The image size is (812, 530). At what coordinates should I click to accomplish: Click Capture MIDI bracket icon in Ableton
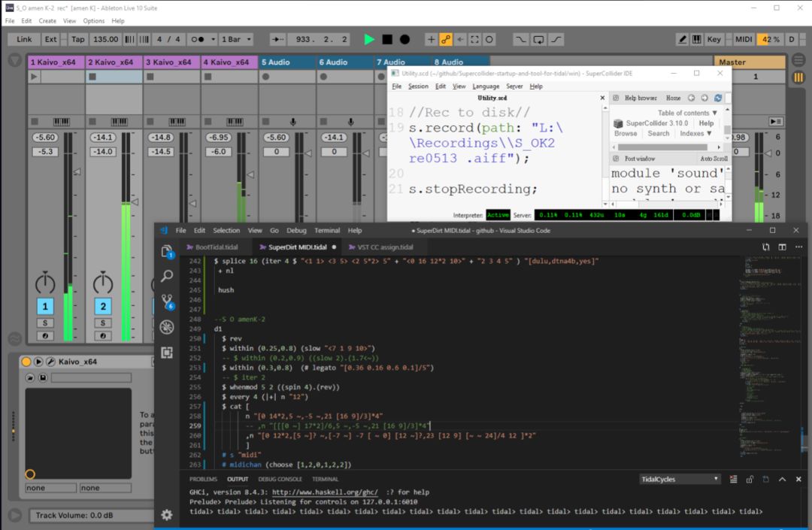coord(474,39)
